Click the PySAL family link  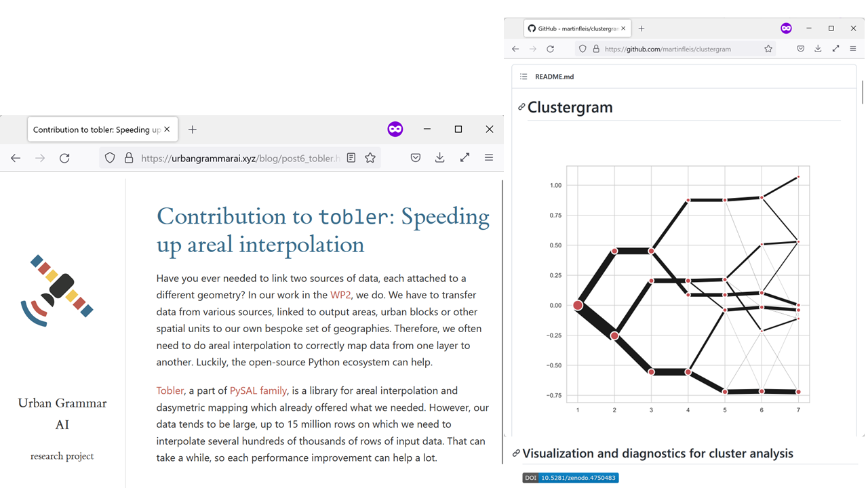(258, 390)
